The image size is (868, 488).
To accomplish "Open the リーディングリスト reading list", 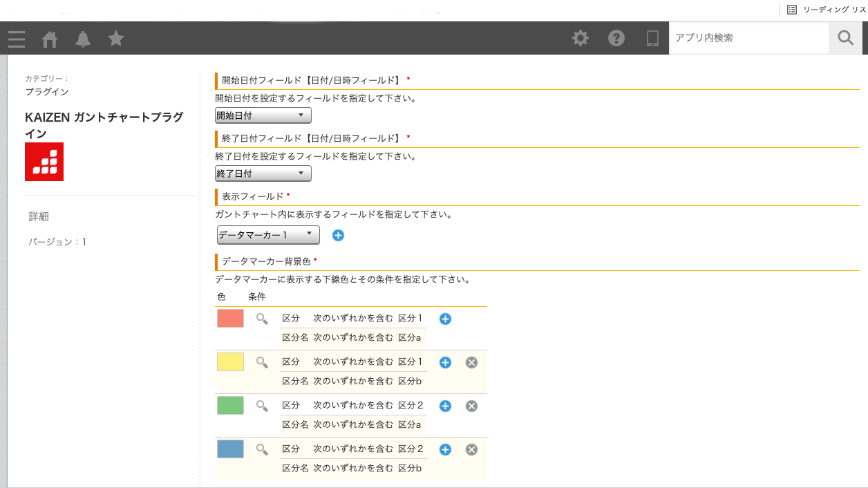I will pyautogui.click(x=827, y=10).
